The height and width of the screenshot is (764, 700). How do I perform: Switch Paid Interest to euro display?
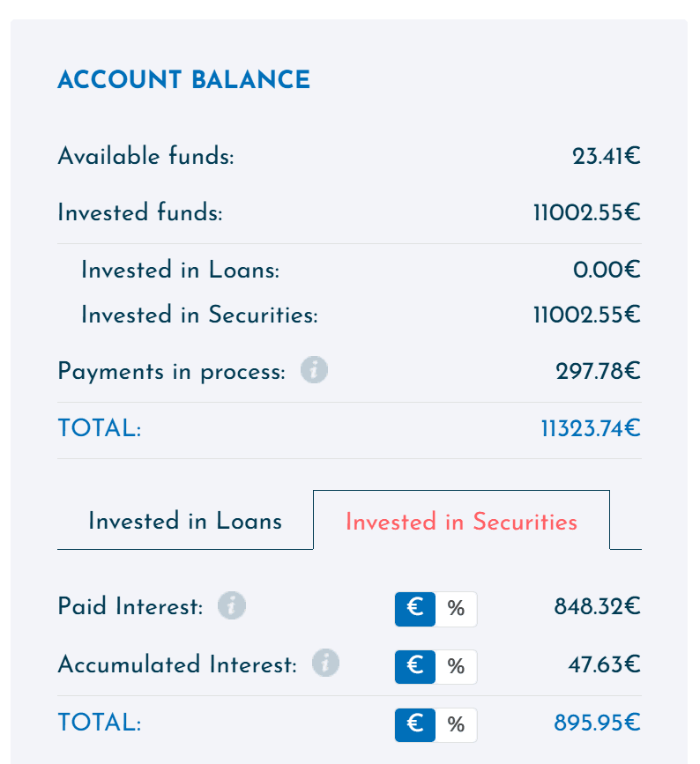coord(415,609)
